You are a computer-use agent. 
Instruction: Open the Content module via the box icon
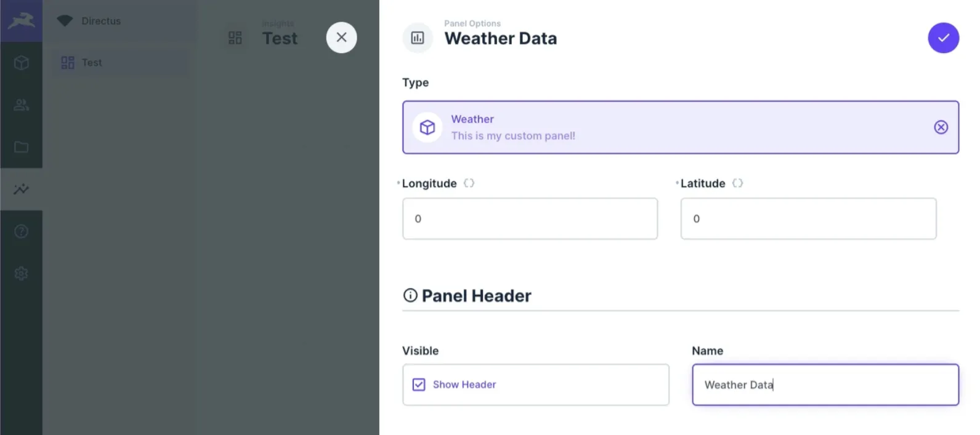point(22,62)
